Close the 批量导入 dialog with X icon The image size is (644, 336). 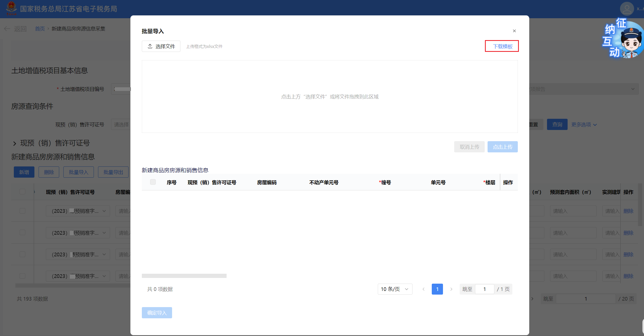514,31
